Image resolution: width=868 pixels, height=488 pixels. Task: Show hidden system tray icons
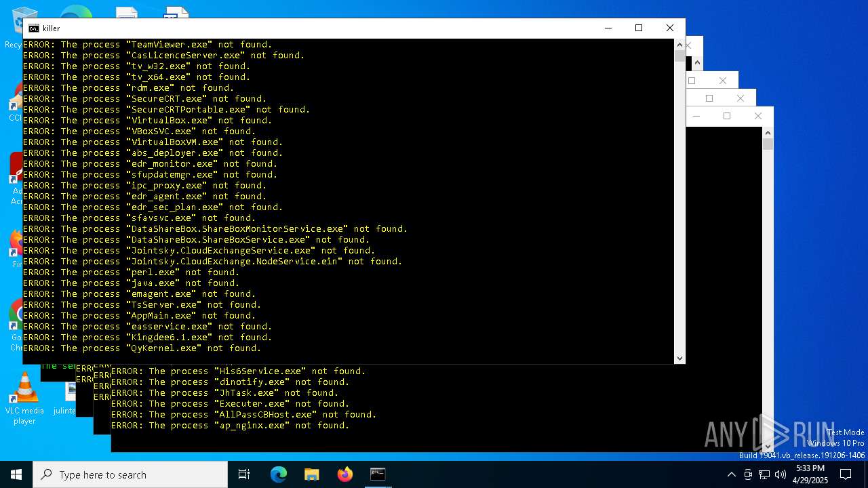tap(731, 474)
